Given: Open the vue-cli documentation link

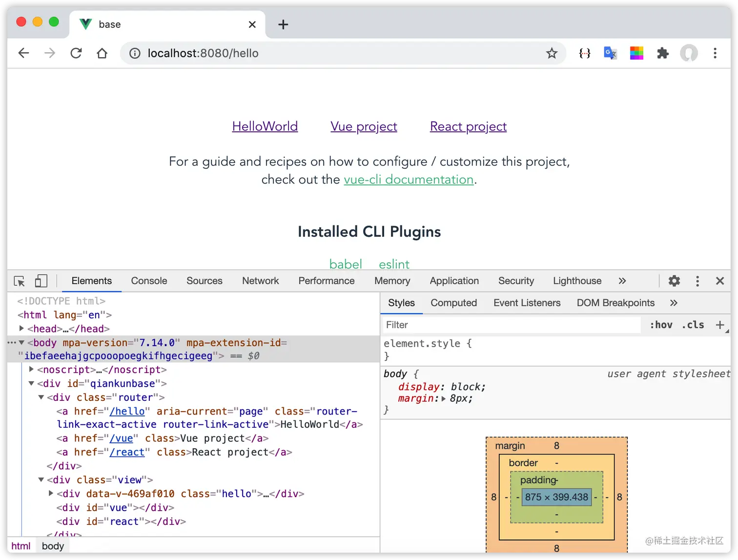Looking at the screenshot, I should (409, 180).
